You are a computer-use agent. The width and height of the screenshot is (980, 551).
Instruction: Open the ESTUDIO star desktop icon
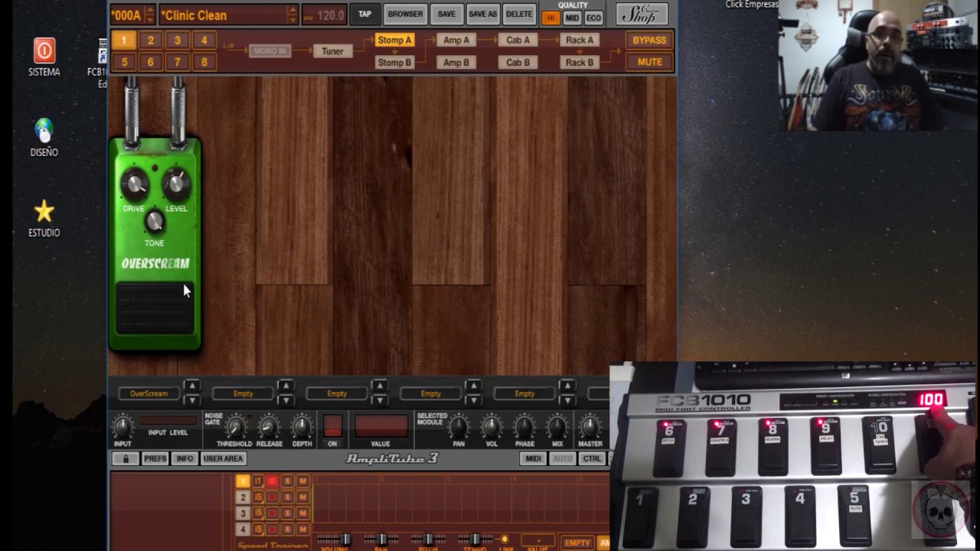coord(44,218)
